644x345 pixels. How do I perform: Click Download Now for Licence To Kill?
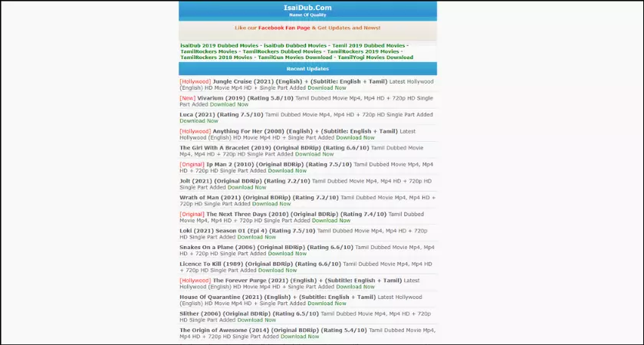tap(278, 270)
